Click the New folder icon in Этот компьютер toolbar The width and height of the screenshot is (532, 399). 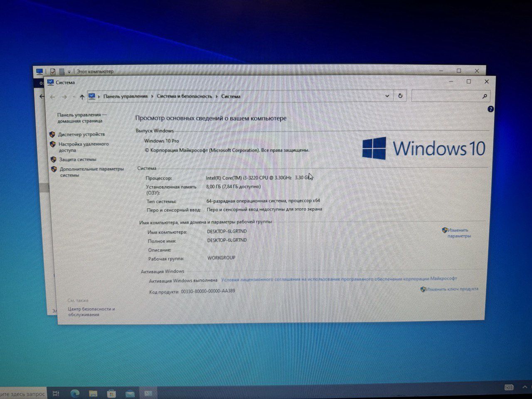(62, 71)
